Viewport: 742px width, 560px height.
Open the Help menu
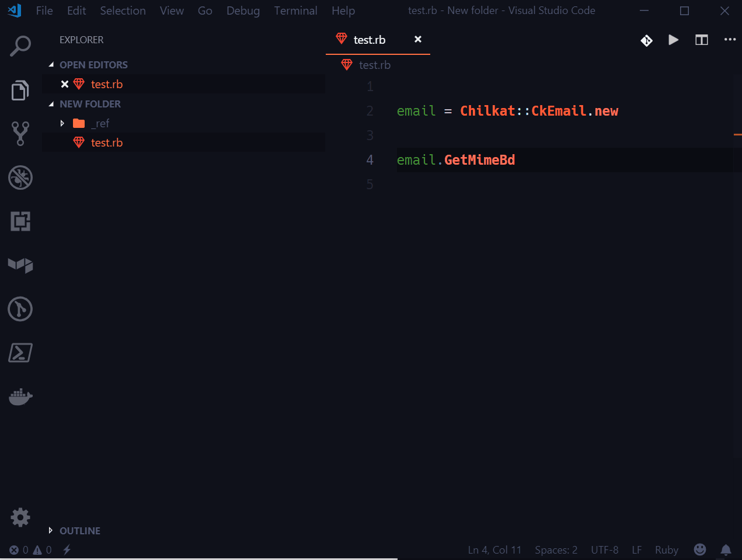(343, 11)
